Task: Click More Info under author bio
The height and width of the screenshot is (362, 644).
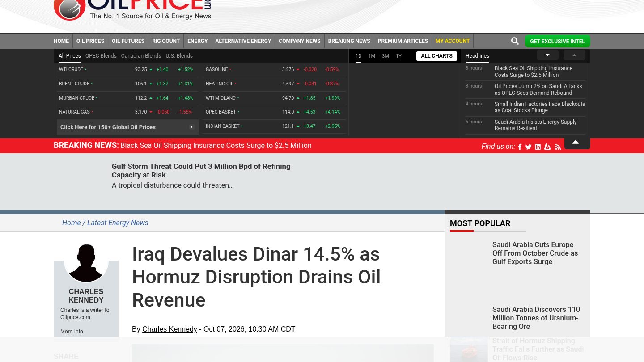Action: [x=72, y=332]
